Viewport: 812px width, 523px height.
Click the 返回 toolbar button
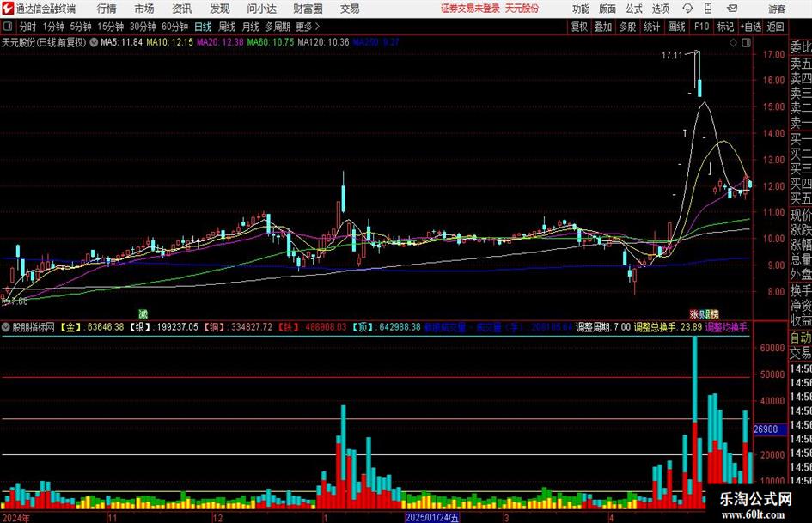[x=775, y=27]
